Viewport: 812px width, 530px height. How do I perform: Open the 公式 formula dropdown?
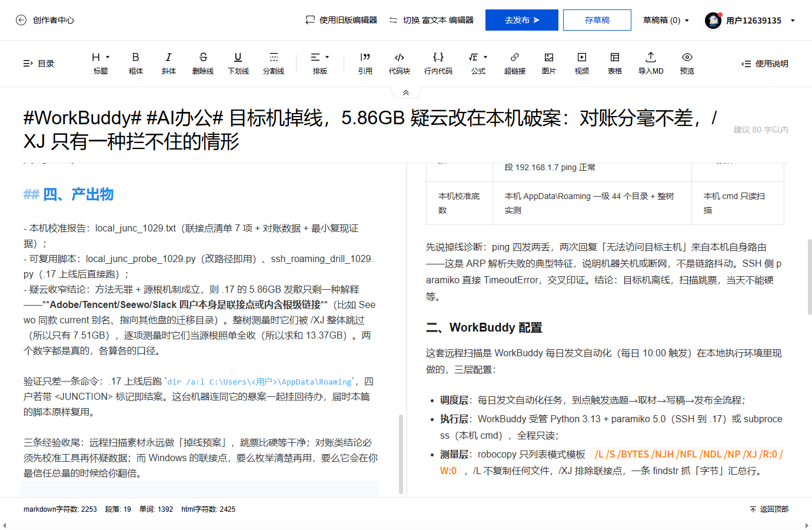point(478,64)
